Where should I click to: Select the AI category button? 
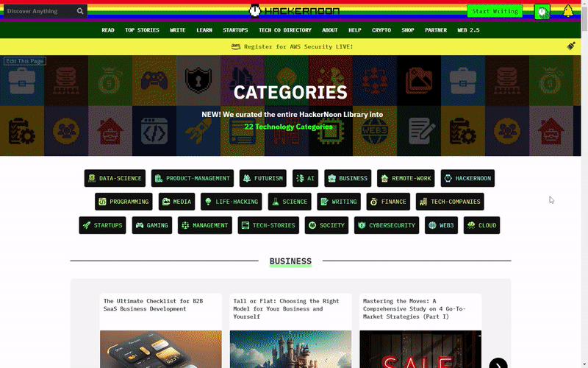305,178
